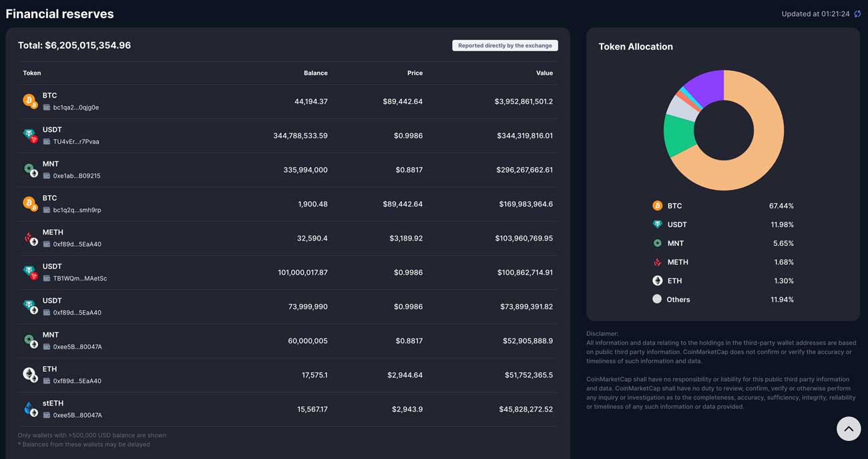Image resolution: width=868 pixels, height=459 pixels.
Task: Select the Others entry in the legend
Action: 678,299
